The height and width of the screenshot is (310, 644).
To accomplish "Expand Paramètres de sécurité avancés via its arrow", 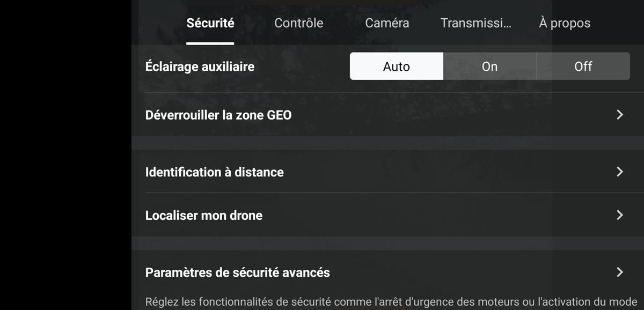I will point(620,272).
